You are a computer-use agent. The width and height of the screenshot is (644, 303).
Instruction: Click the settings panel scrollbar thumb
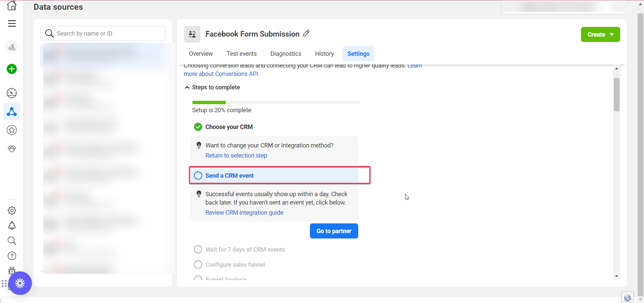(616, 94)
